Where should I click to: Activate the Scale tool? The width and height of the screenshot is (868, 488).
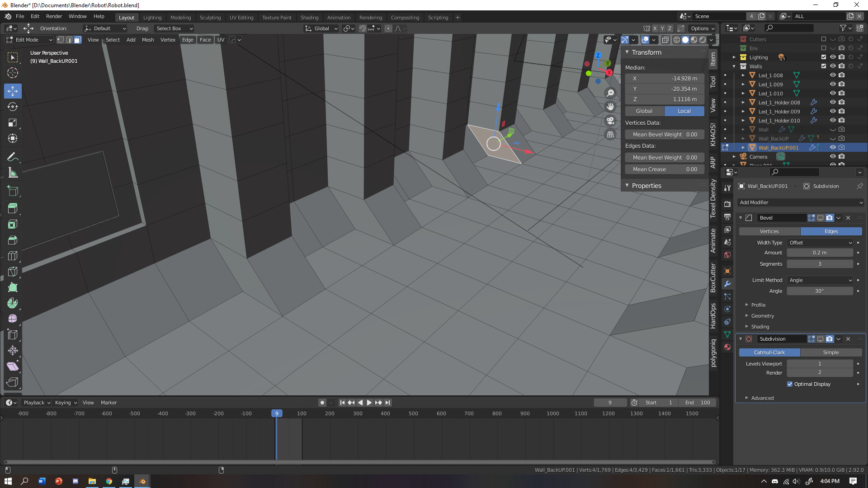tap(13, 122)
